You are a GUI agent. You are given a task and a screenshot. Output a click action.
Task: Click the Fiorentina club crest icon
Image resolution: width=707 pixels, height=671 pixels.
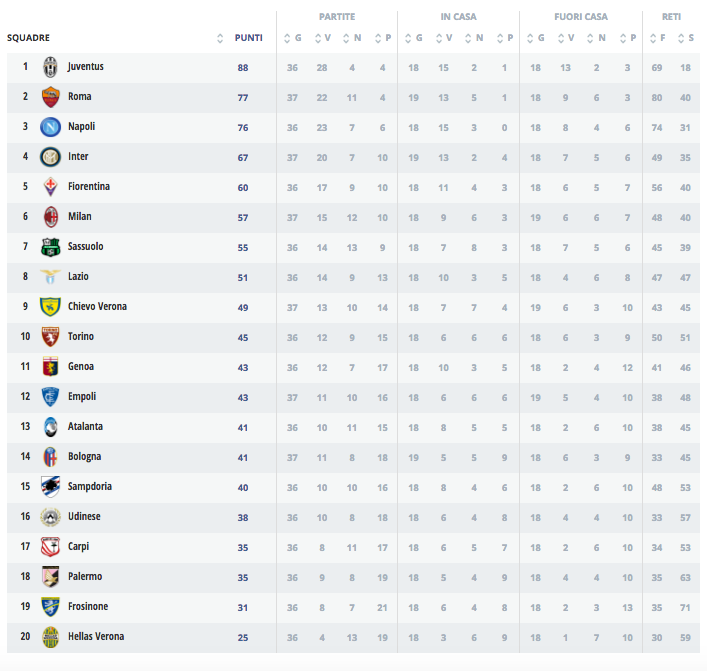pos(50,187)
